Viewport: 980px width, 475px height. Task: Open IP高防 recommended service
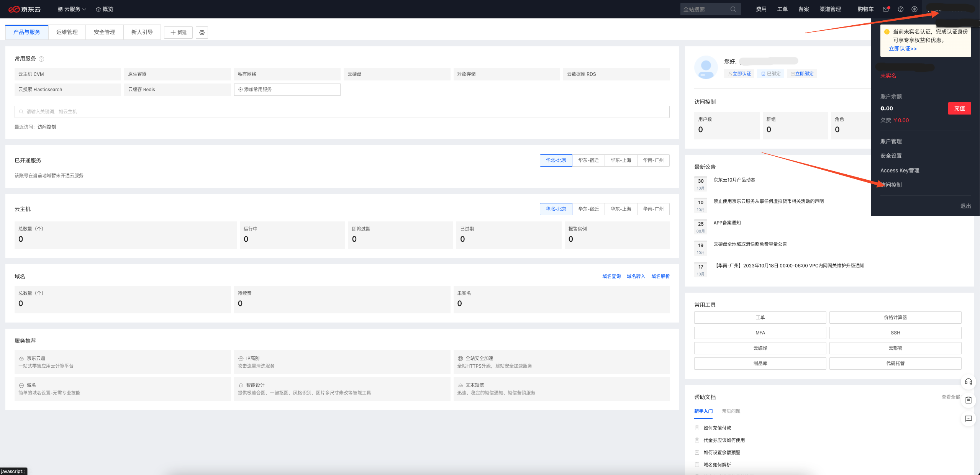342,362
